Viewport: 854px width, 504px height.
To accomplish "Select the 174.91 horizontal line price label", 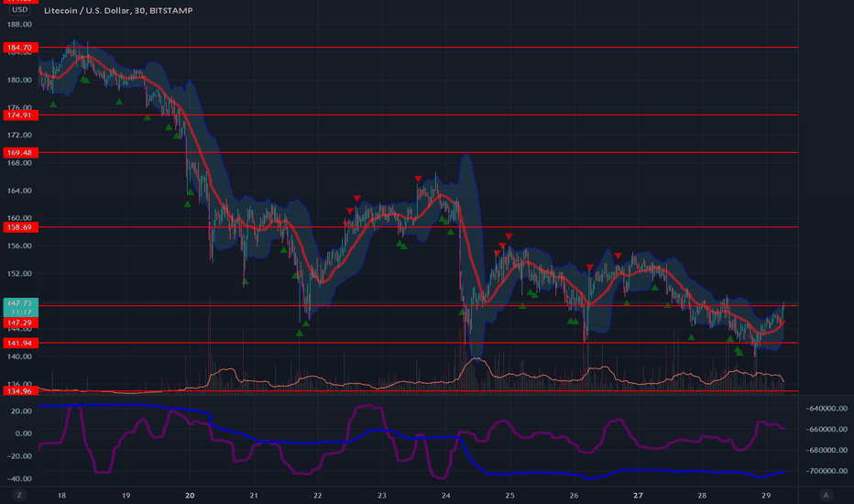I will coord(20,115).
